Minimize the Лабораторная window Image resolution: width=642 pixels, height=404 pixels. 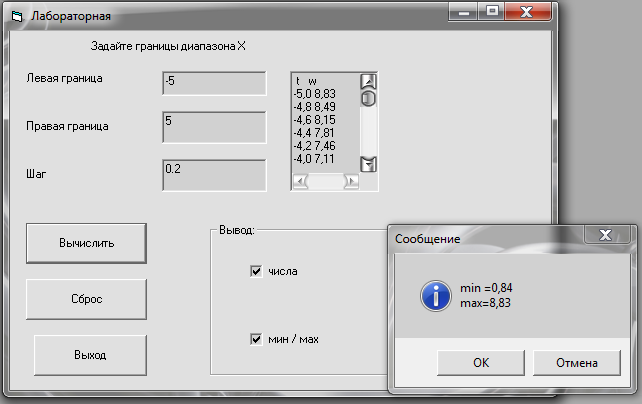pos(463,12)
